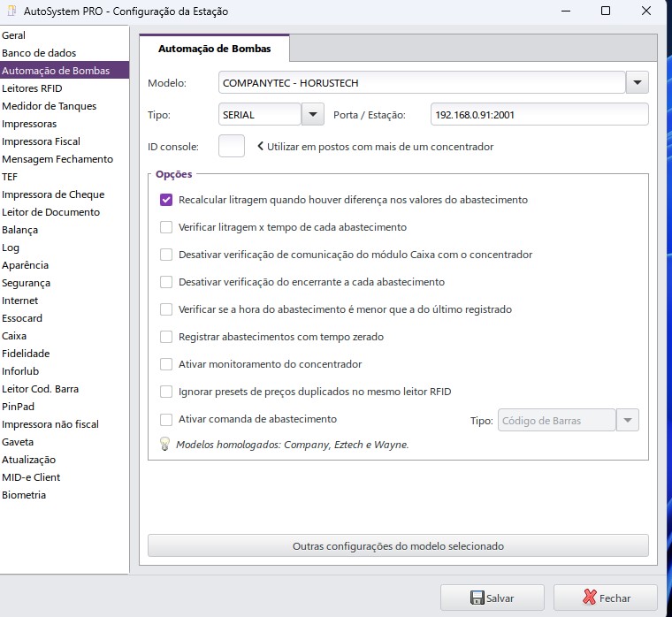Screen dimensions: 672x617
Task: Go to Impressora Fiscal settings
Action: click(x=41, y=141)
